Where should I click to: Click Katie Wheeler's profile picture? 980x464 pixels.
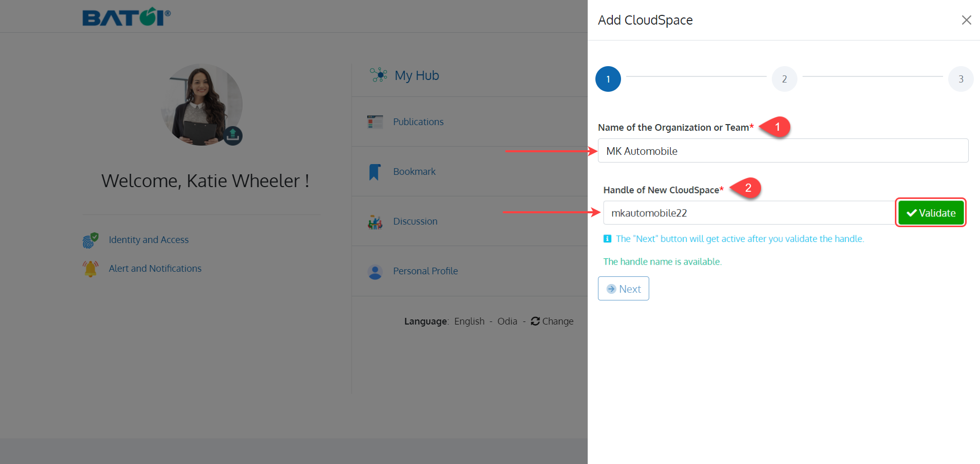(x=201, y=105)
